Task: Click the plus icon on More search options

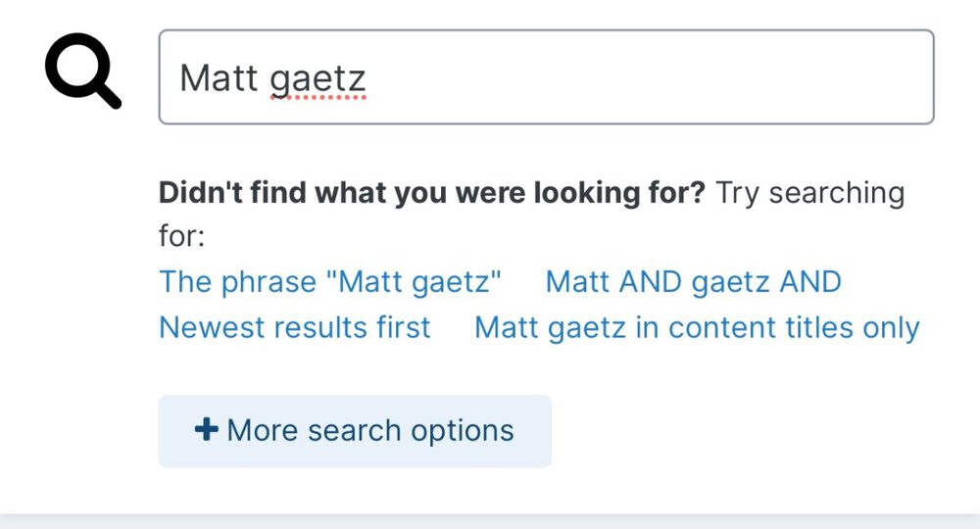Action: 206,430
